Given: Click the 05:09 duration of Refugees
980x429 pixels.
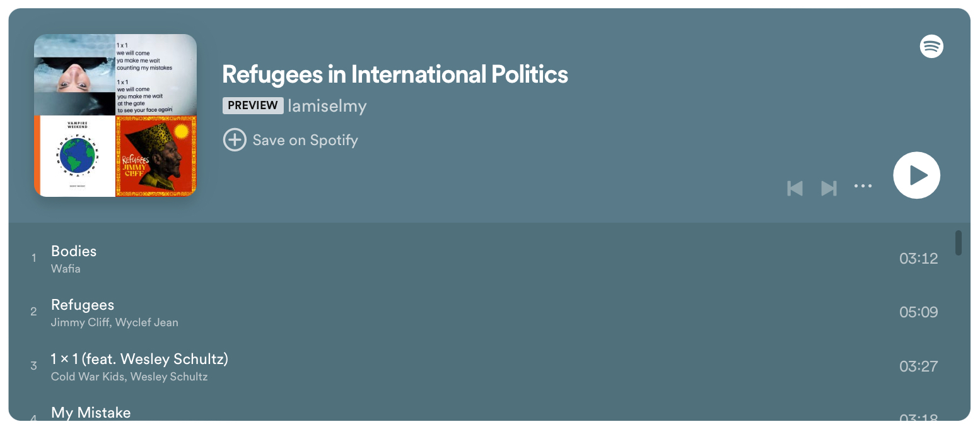Looking at the screenshot, I should 918,312.
